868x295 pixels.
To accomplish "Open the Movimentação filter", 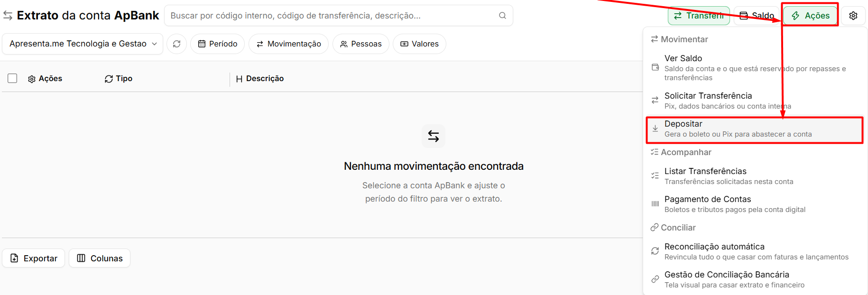I will point(288,44).
